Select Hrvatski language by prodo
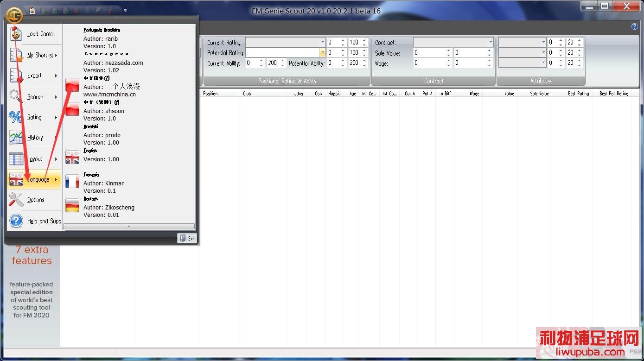Viewport: 644px width, 361px height. point(129,134)
